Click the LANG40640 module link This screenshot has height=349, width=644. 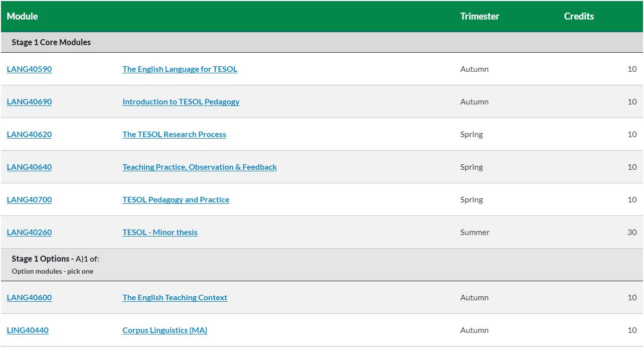click(29, 167)
